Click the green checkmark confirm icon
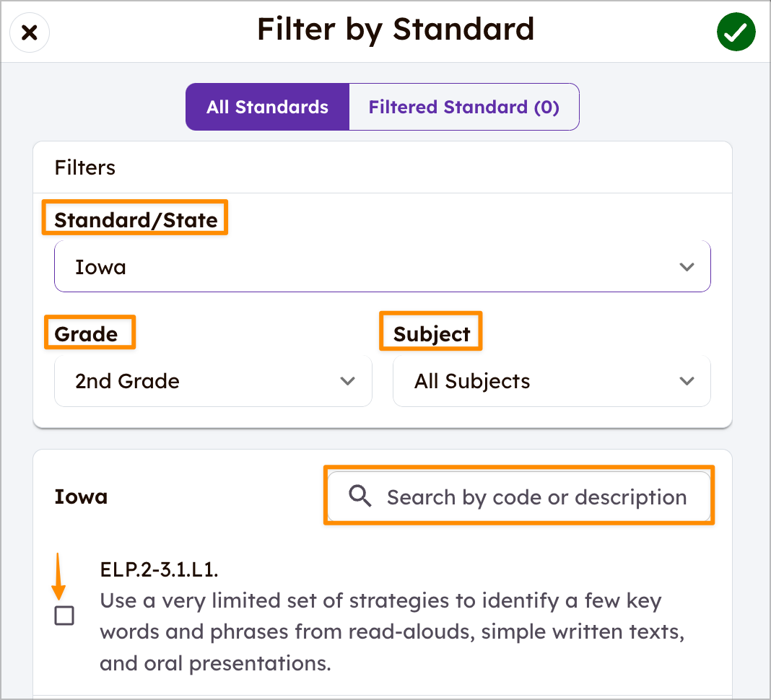The image size is (771, 700). point(736,32)
